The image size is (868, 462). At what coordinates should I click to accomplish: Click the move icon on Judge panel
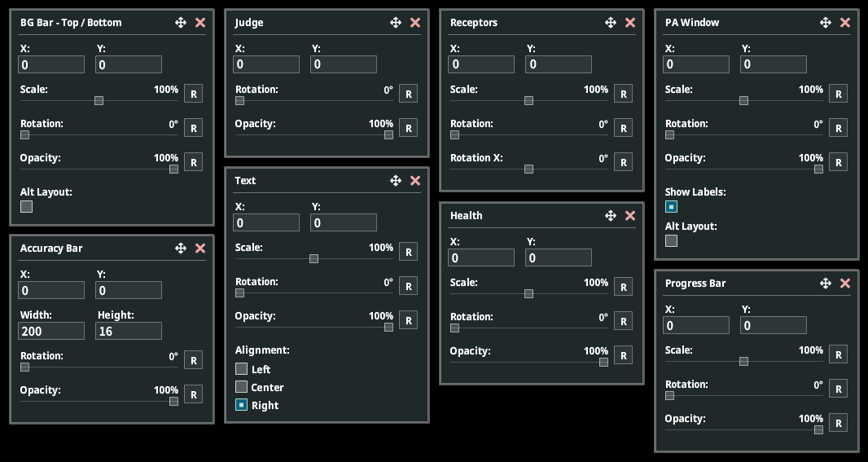396,23
